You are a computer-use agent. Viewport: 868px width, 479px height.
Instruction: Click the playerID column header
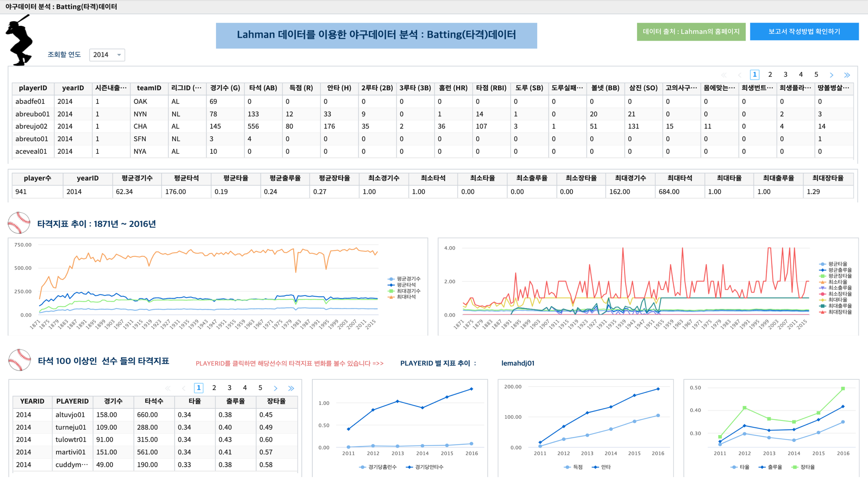click(x=33, y=88)
